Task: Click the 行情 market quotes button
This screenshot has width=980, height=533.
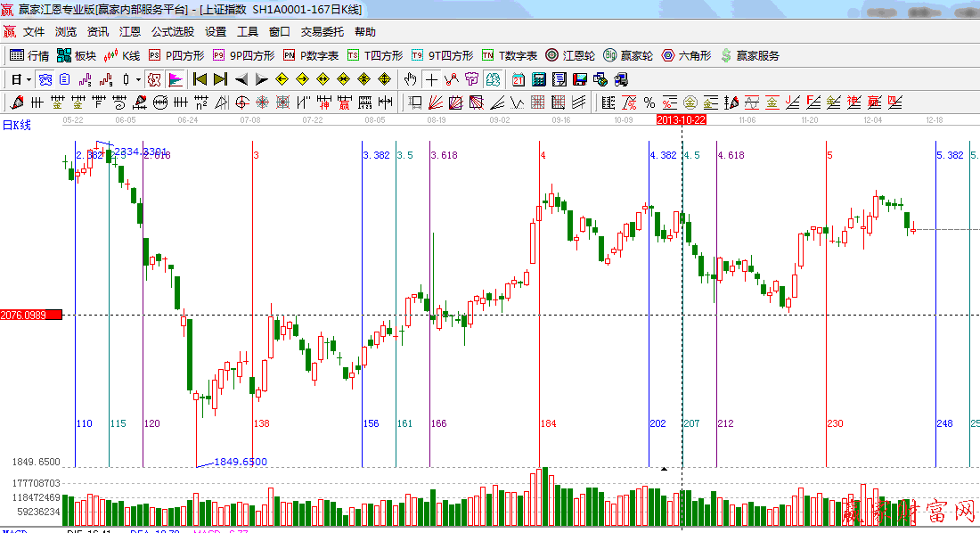Action: point(29,55)
